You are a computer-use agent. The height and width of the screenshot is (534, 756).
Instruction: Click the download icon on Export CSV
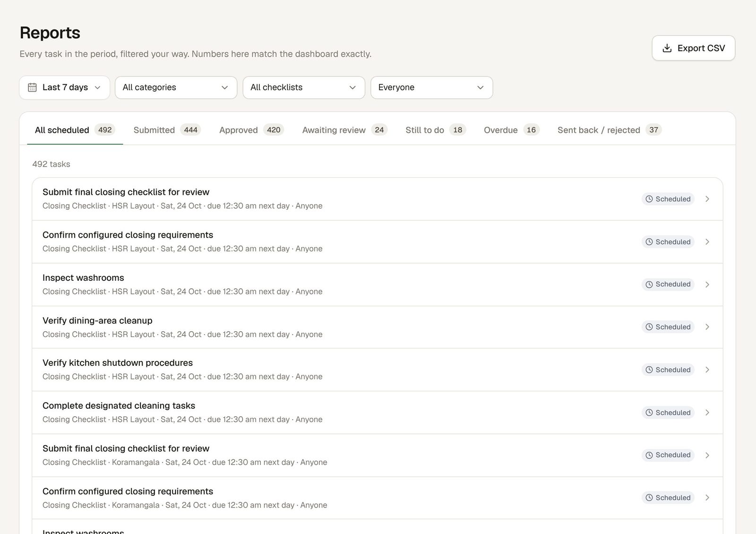coord(667,48)
